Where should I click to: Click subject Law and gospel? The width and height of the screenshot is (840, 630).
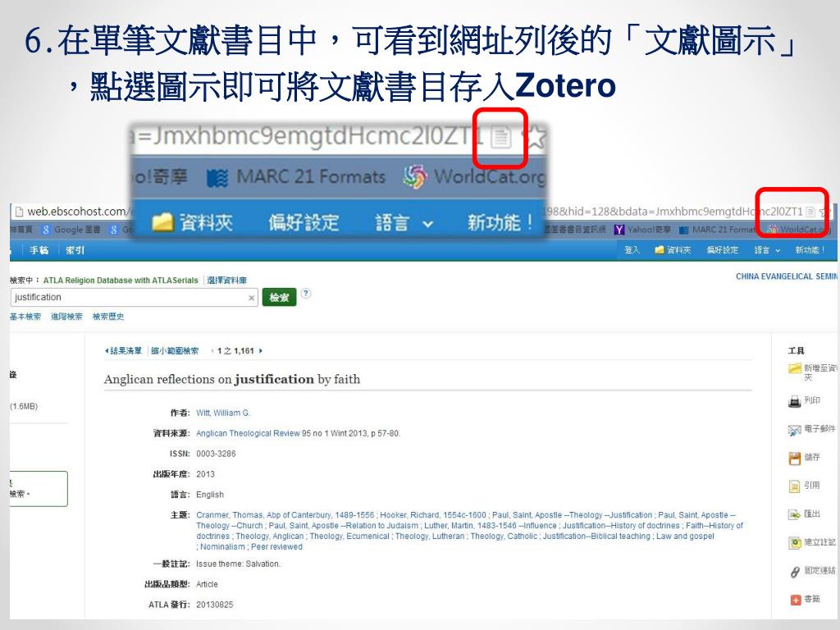[685, 536]
